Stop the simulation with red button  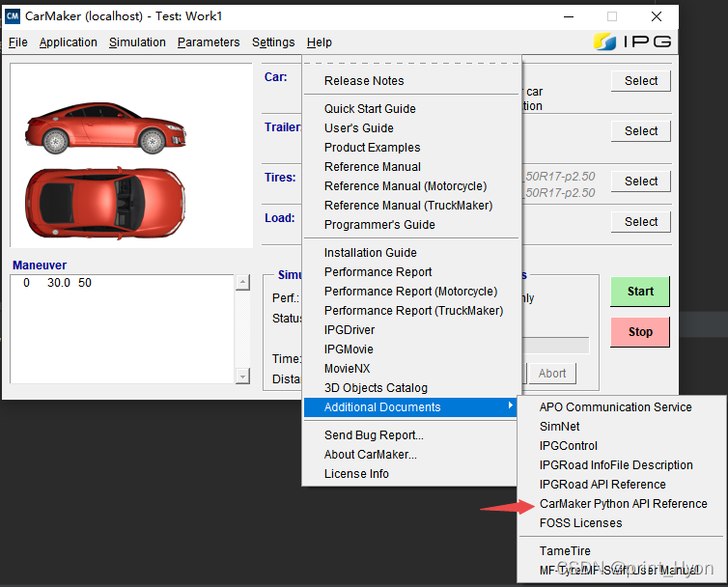[x=640, y=331]
